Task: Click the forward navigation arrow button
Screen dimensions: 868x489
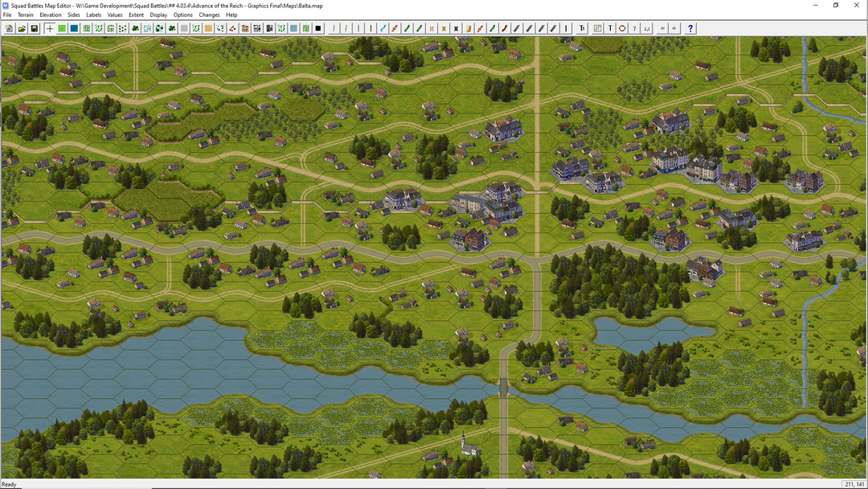Action: 674,27
